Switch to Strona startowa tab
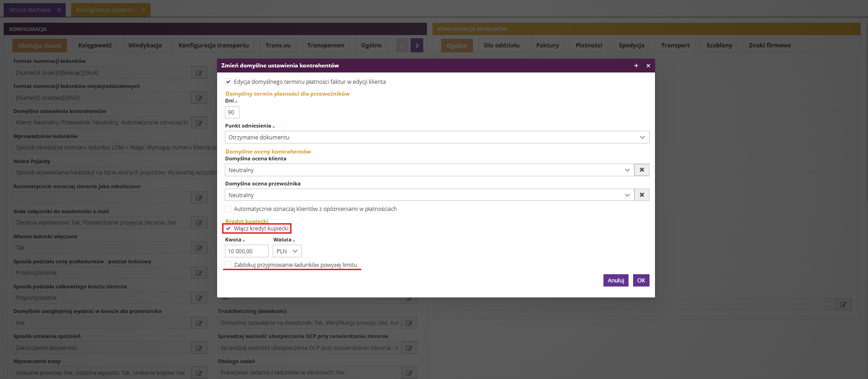 tap(30, 10)
